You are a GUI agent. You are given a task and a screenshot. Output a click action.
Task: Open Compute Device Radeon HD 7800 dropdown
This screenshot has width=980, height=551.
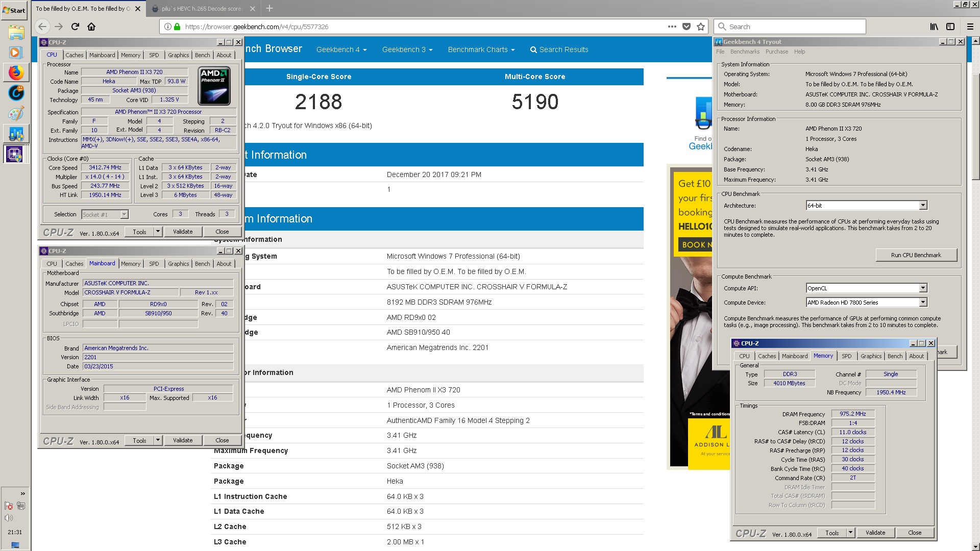866,303
